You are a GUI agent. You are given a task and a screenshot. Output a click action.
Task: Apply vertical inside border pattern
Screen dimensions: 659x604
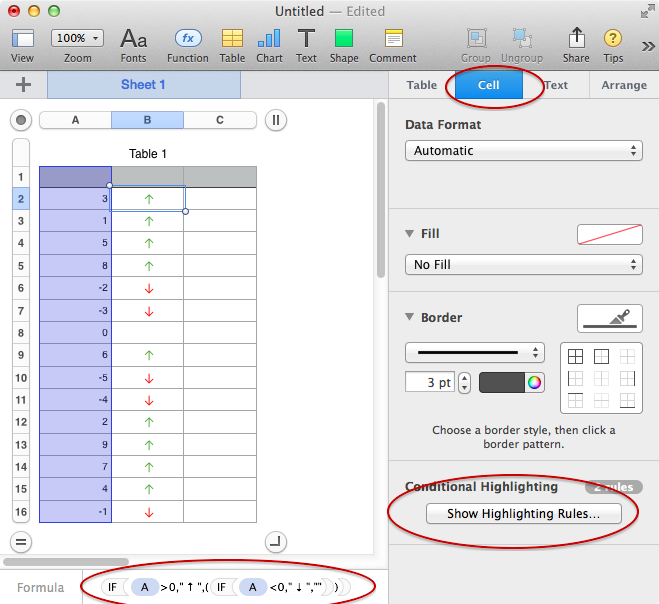[601, 378]
